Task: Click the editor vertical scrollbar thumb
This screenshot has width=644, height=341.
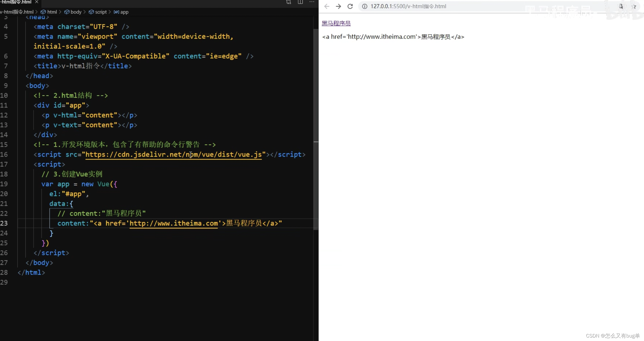Action: [316, 130]
